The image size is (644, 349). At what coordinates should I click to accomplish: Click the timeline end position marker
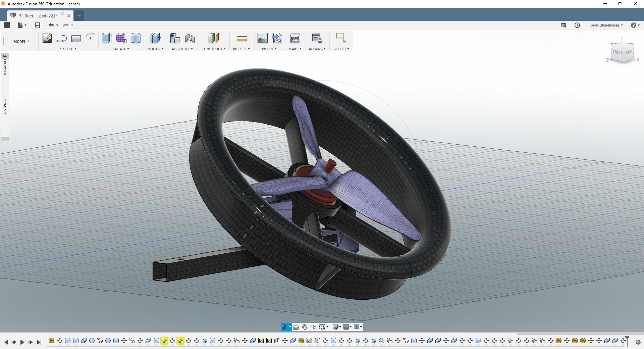point(627,341)
